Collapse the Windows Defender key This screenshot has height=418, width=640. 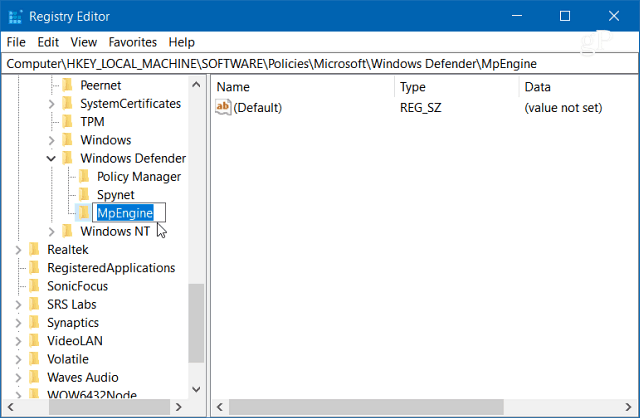[x=51, y=158]
